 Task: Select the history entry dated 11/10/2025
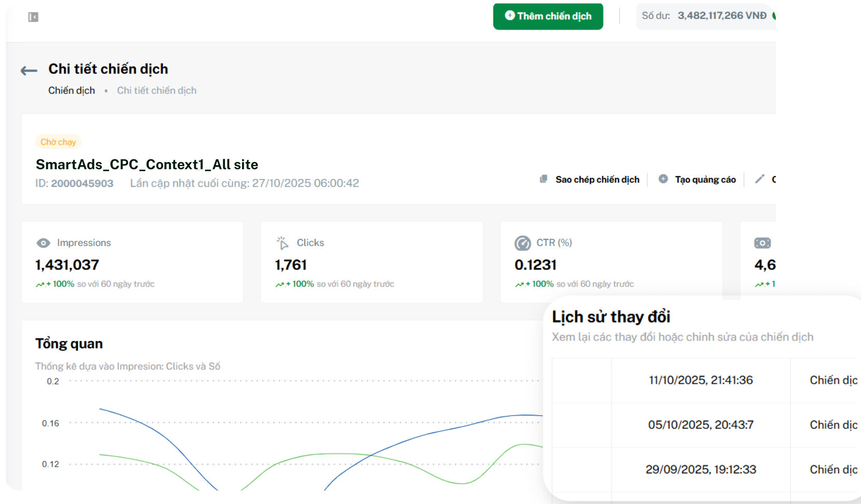tap(700, 379)
